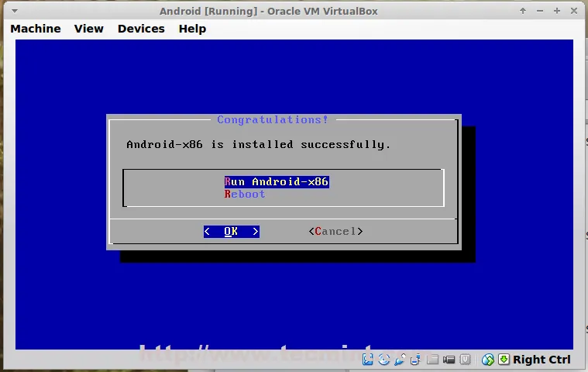
Task: Open the View menu
Action: pyautogui.click(x=89, y=29)
